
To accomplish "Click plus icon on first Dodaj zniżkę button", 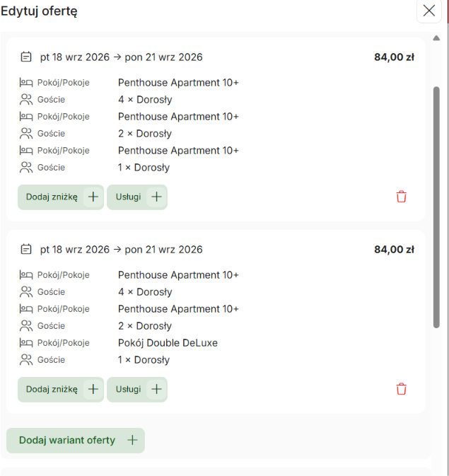I will coord(93,197).
